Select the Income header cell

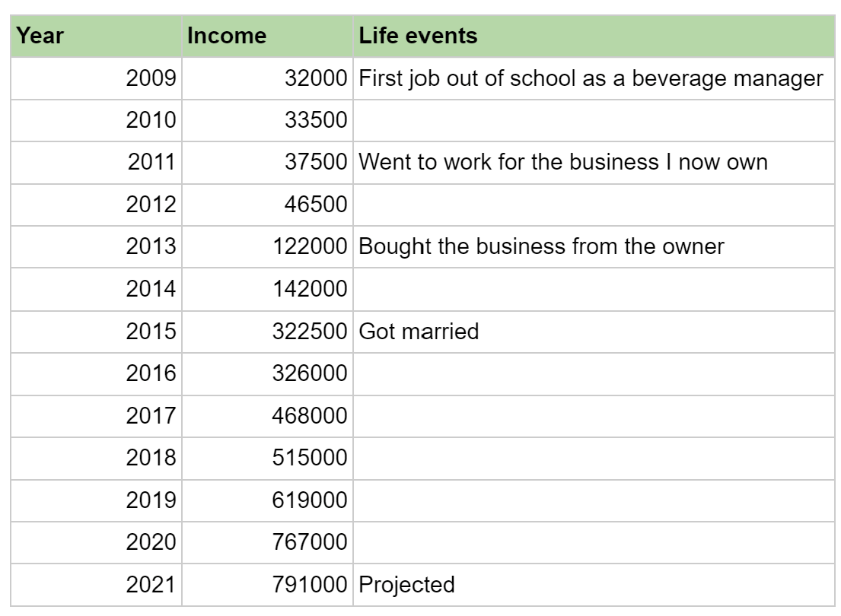click(x=268, y=36)
